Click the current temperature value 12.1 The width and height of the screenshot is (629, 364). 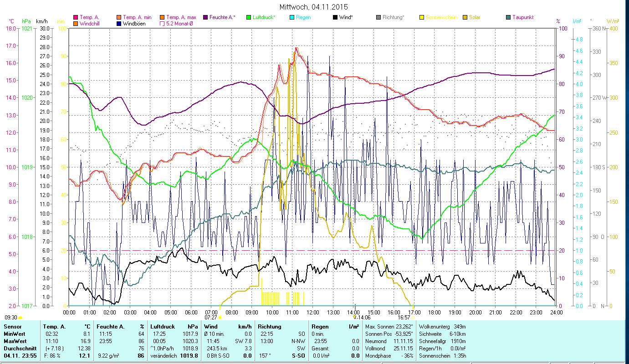point(85,355)
